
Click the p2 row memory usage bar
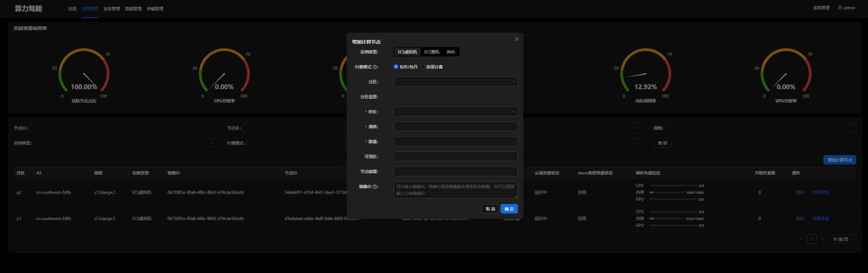666,192
